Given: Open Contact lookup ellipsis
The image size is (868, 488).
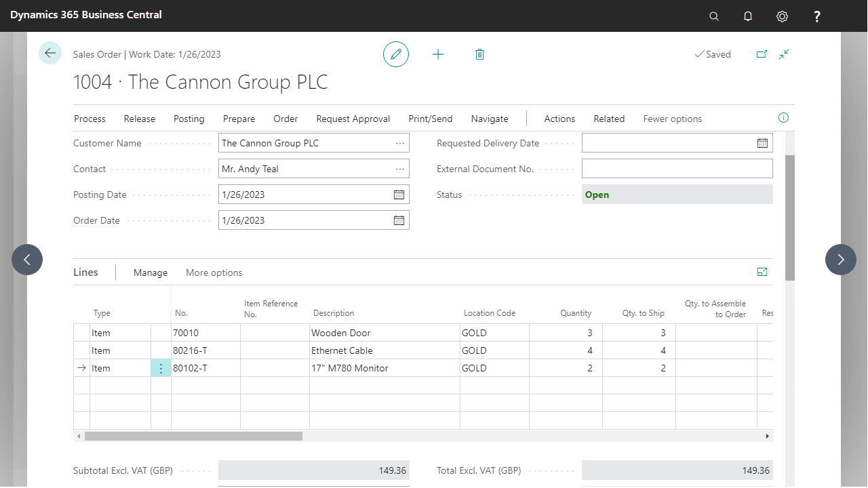Looking at the screenshot, I should pos(400,169).
